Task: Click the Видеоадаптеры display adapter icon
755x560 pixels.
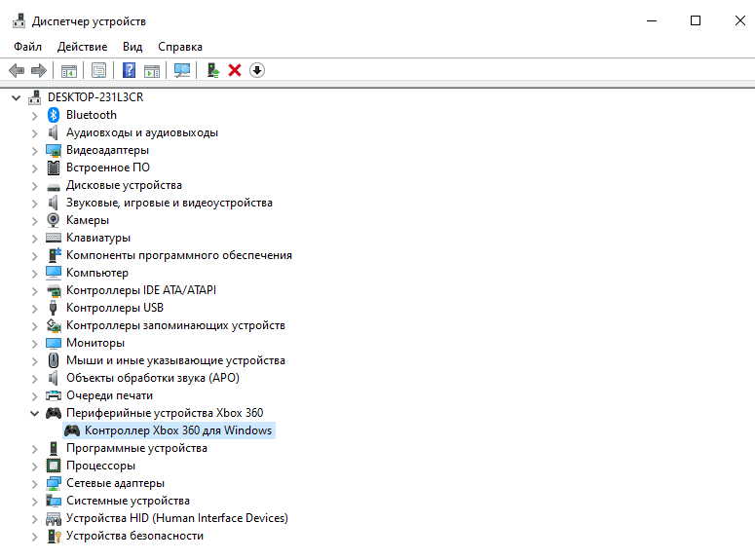Action: 54,150
